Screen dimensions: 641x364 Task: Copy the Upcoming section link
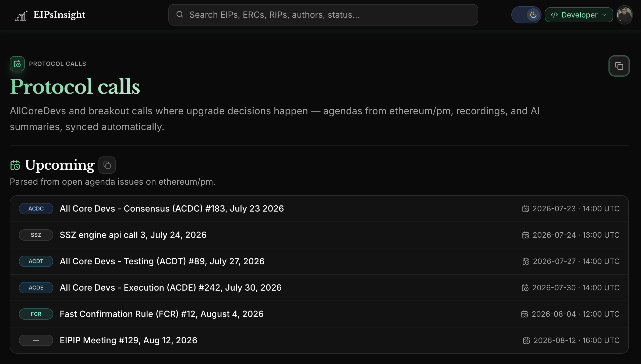coord(107,165)
